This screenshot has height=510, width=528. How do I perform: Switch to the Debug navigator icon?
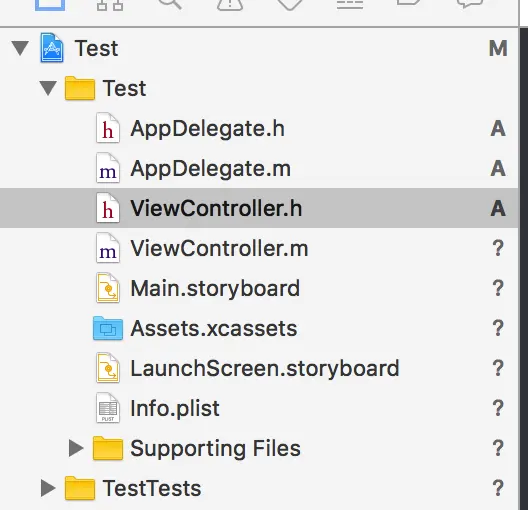[350, 5]
